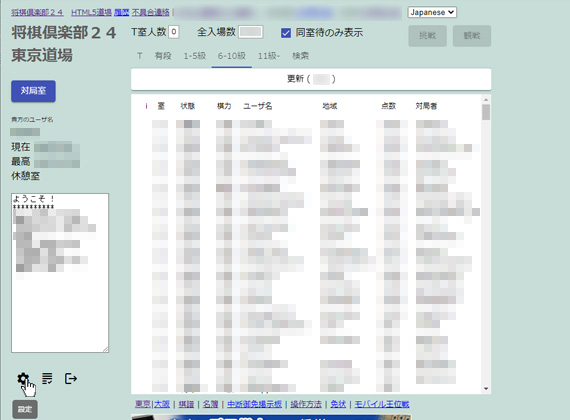This screenshot has width=570, height=420.
Task: Click the T室人数 input field
Action: pyautogui.click(x=174, y=32)
